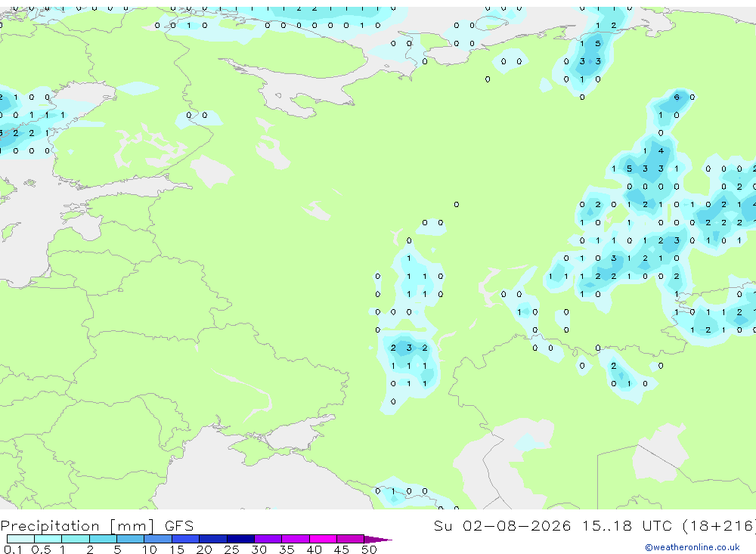Screen dimensions: 756x554
Task: Click the '20' legend scale label
Action: click(x=204, y=549)
